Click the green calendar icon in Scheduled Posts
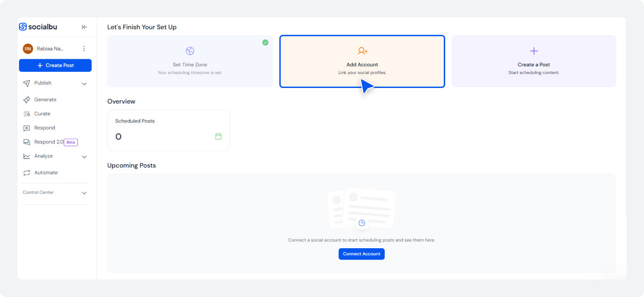This screenshot has width=644, height=297. [218, 136]
